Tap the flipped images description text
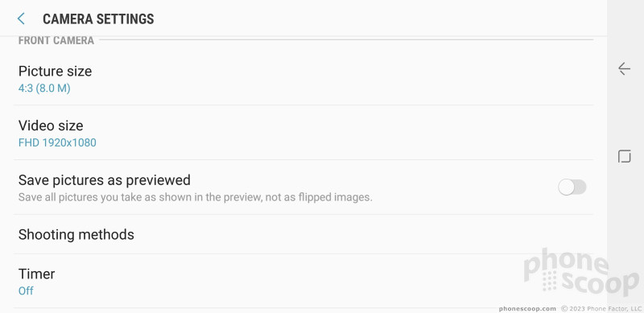Screen dimensions: 644x313 click(195, 197)
